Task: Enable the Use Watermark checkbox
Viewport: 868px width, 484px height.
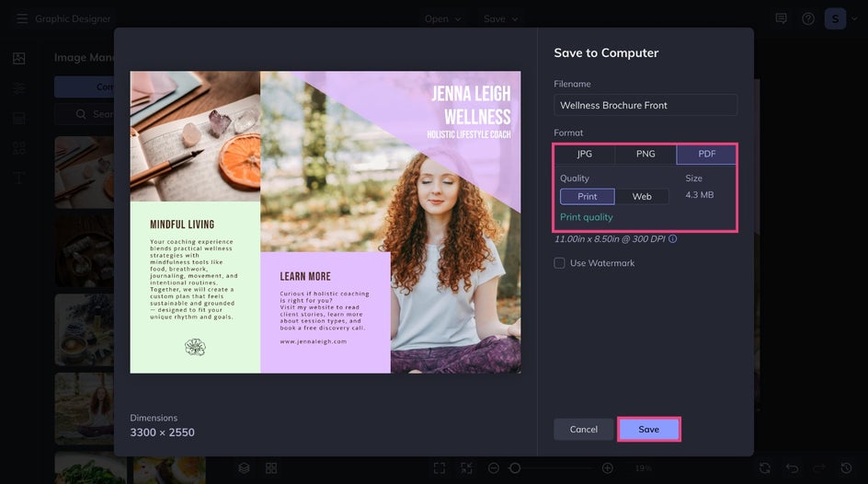Action: click(560, 263)
